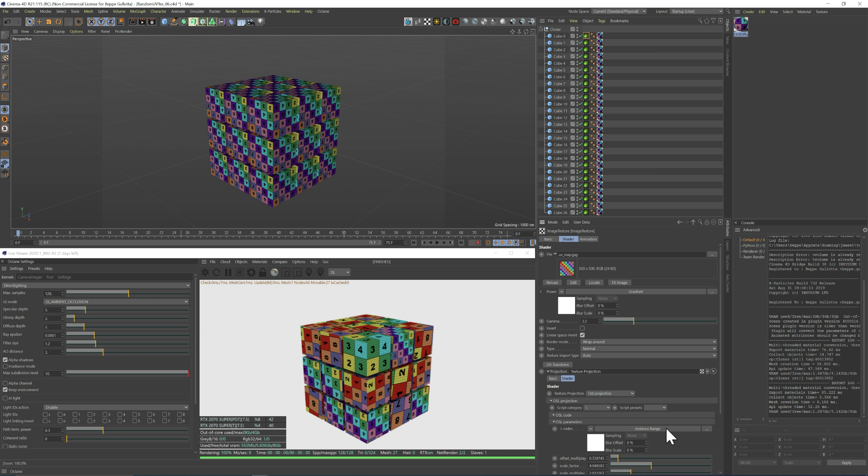This screenshot has height=476, width=868.
Task: Expand the OSL code section
Action: point(554,415)
